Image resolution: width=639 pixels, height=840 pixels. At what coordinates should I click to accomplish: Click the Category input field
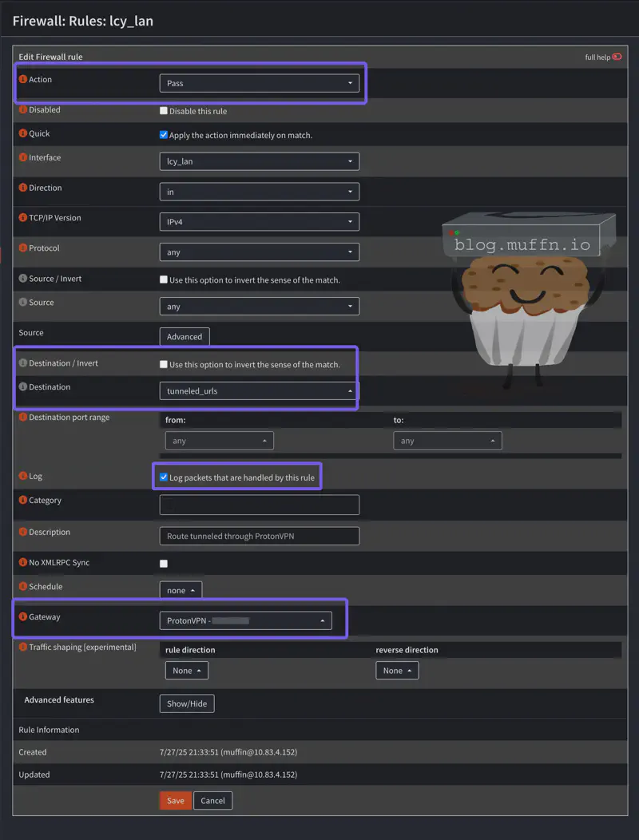coord(259,505)
